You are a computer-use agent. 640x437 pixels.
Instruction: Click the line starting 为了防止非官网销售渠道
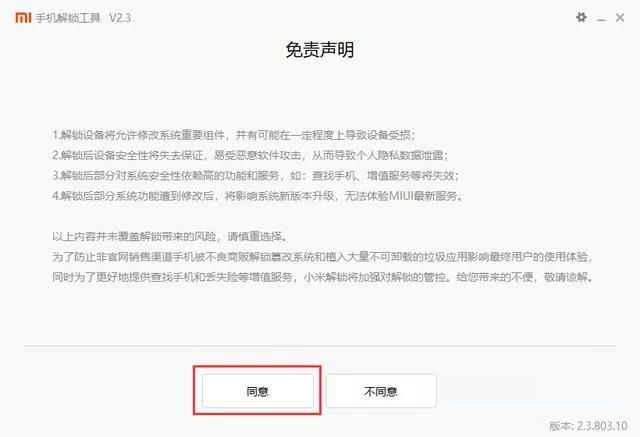pos(322,257)
